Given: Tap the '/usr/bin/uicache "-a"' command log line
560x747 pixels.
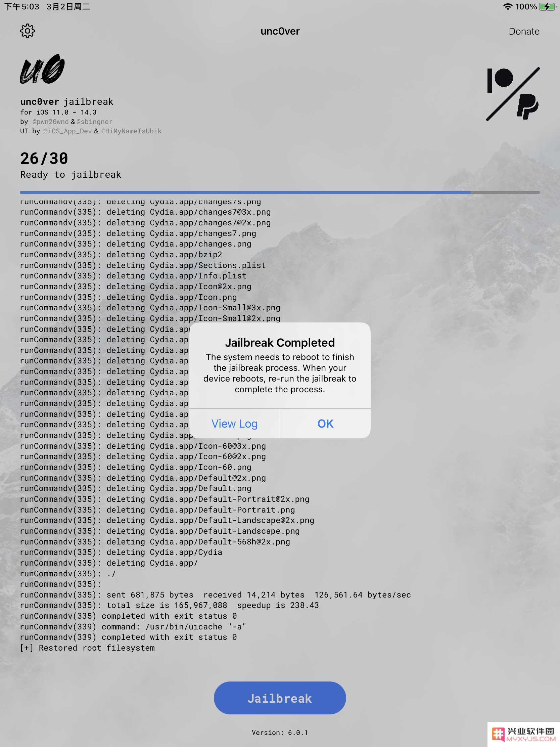Looking at the screenshot, I should coord(133,627).
